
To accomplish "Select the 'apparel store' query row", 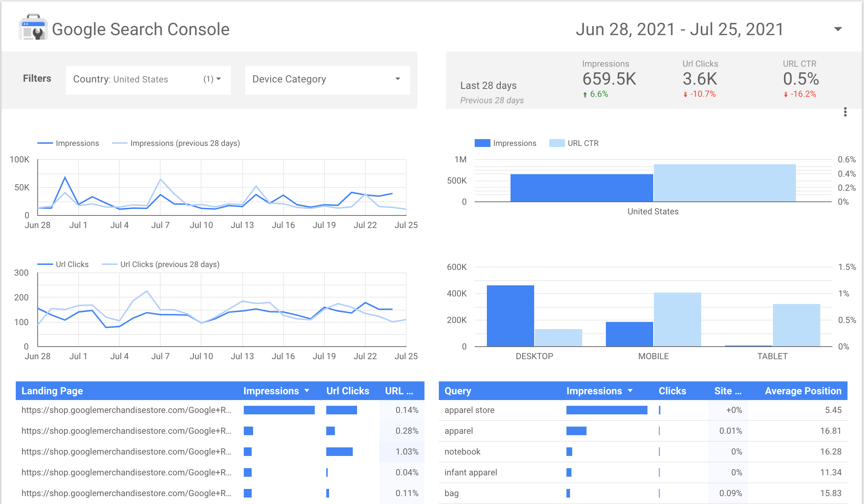I will click(x=643, y=410).
